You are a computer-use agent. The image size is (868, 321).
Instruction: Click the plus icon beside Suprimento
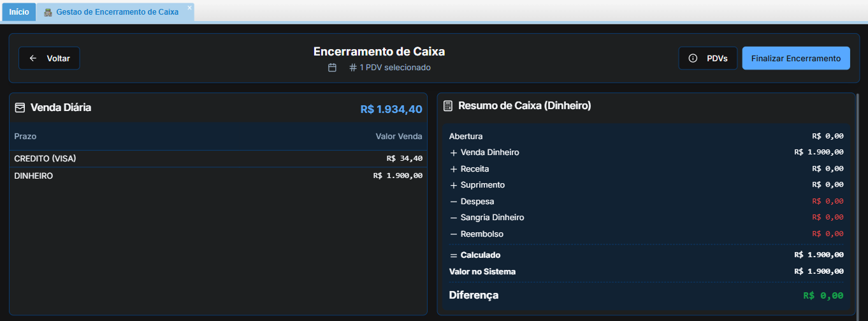454,185
